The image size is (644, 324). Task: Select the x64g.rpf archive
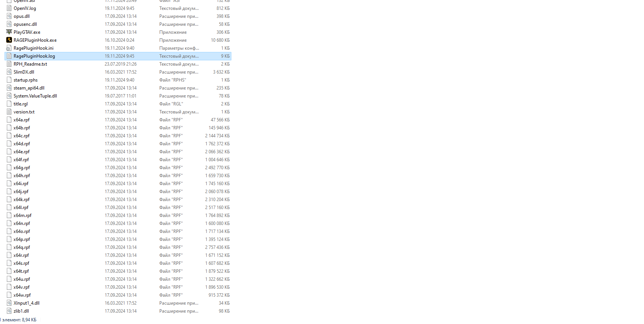[x=22, y=168]
